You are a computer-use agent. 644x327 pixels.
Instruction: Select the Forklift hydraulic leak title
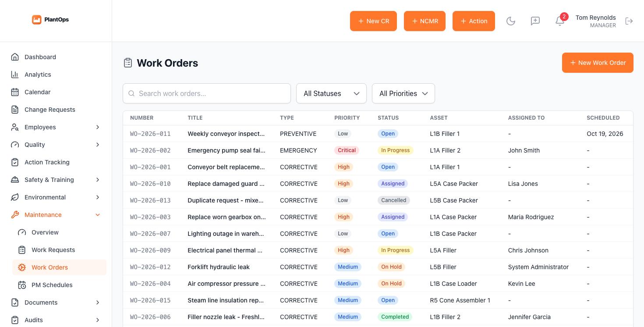[219, 267]
